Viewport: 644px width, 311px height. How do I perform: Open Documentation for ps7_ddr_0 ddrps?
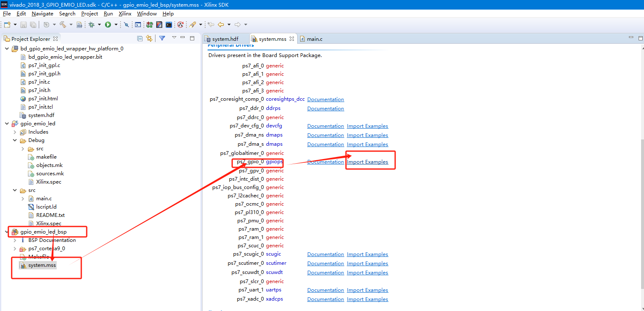click(x=326, y=109)
